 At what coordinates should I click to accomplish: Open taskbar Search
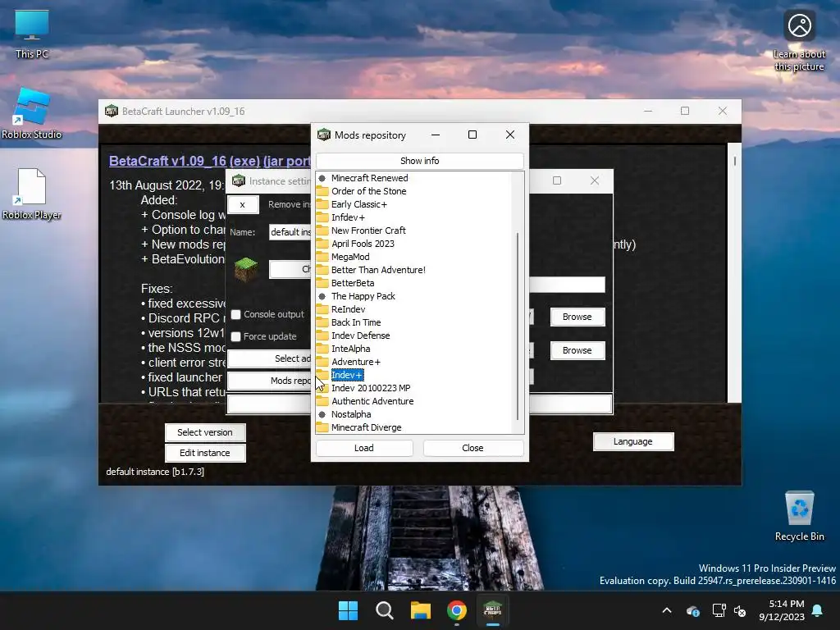(385, 610)
